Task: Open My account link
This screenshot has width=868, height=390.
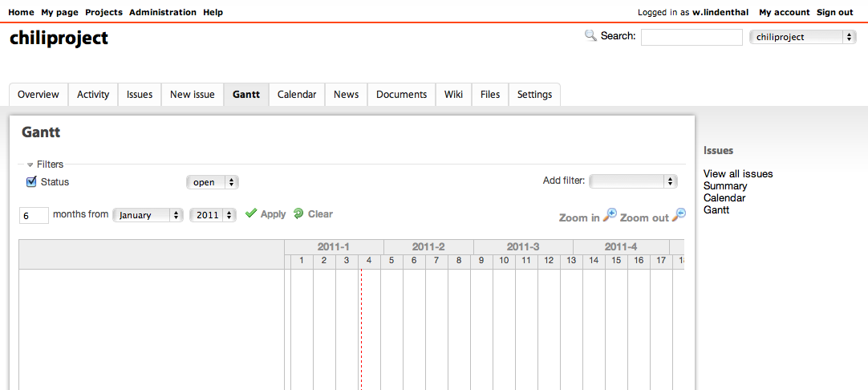Action: 785,12
